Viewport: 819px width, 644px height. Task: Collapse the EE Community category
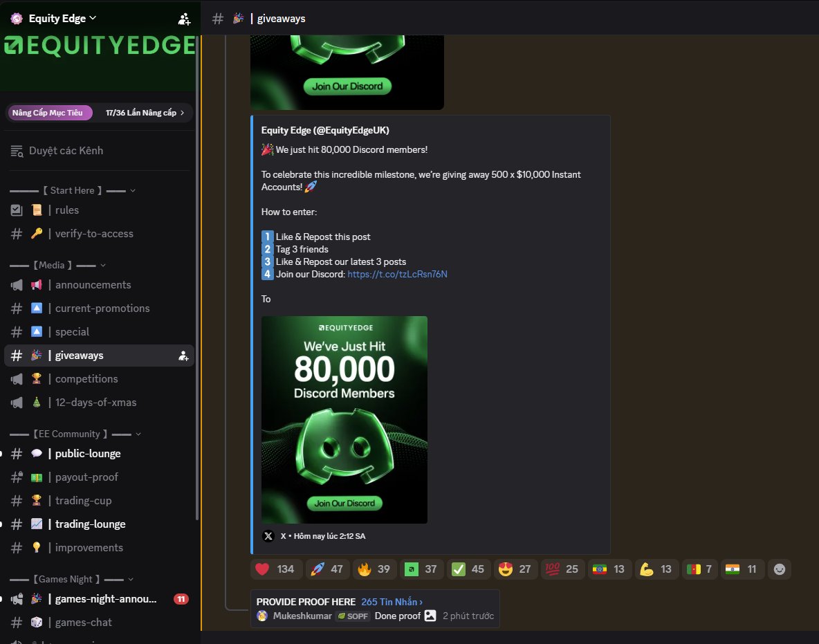(x=75, y=434)
